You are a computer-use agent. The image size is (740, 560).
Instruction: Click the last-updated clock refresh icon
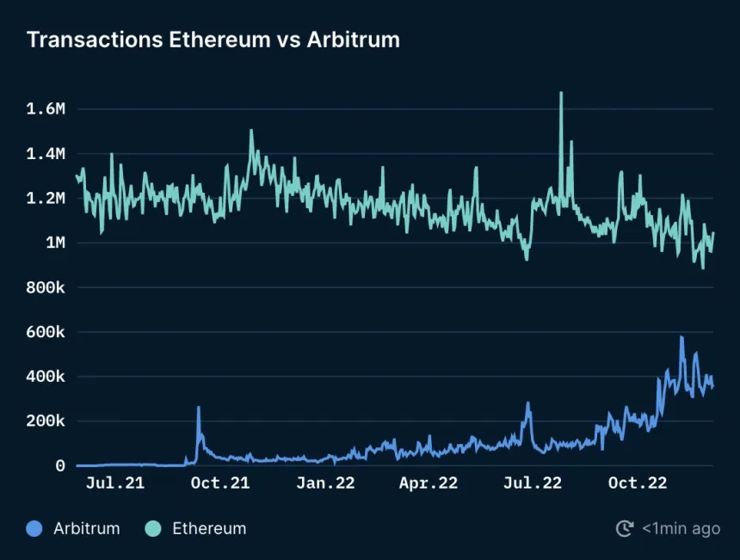(625, 529)
